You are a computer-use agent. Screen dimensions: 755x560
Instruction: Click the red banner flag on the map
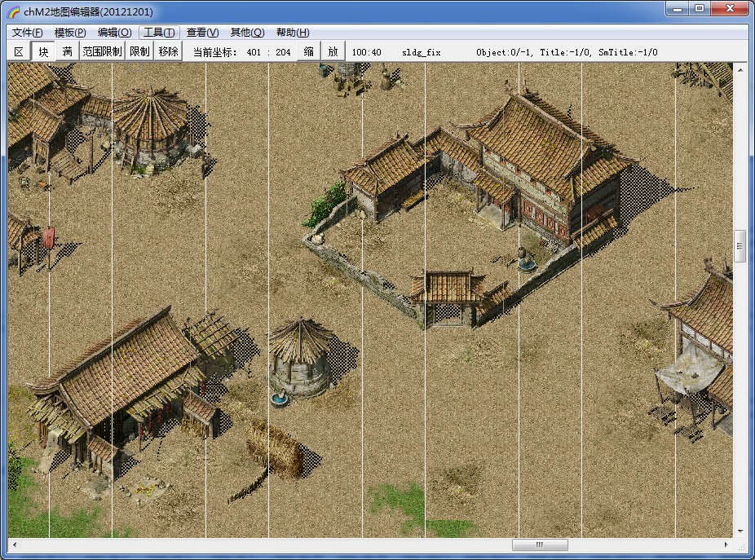click(49, 237)
